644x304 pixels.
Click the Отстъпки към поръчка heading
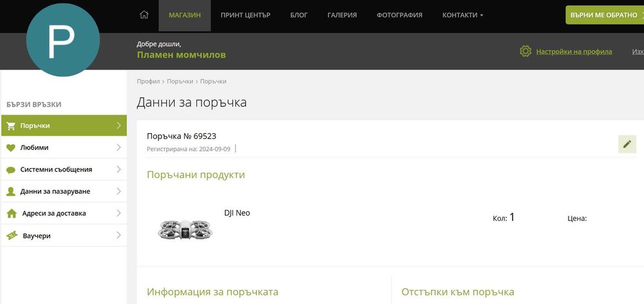[458, 292]
